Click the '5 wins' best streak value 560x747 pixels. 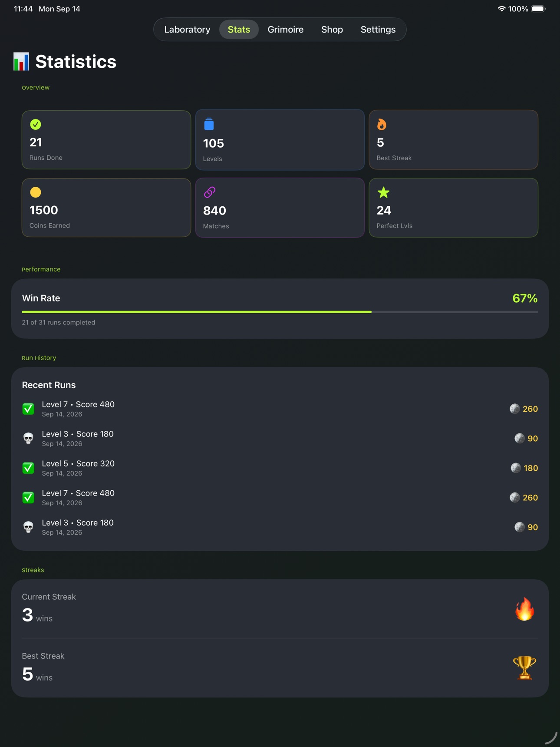point(37,674)
